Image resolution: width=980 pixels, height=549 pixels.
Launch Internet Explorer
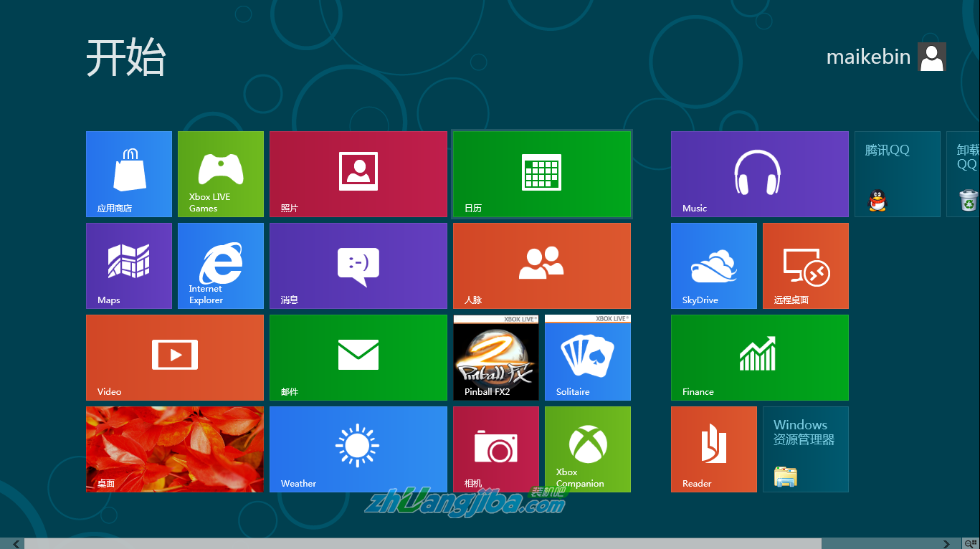coord(220,266)
